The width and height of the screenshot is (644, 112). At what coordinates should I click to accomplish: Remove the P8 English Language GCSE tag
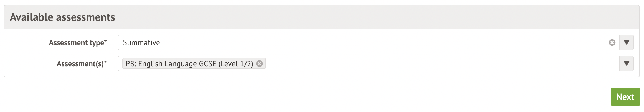pyautogui.click(x=259, y=64)
